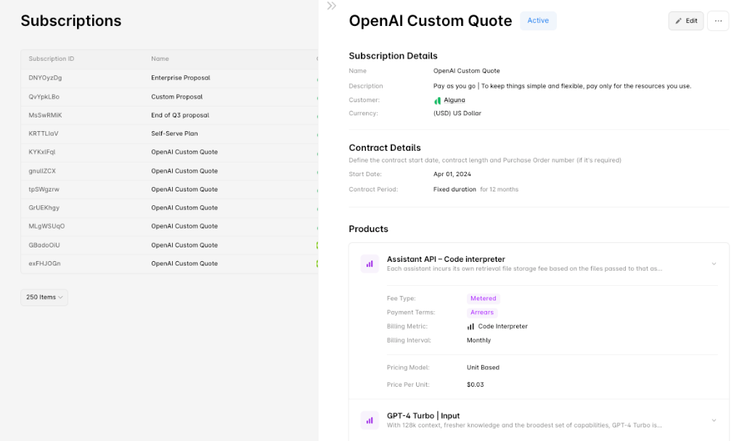750x441 pixels.
Task: Click the $0.03 price per unit value
Action: coord(475,385)
